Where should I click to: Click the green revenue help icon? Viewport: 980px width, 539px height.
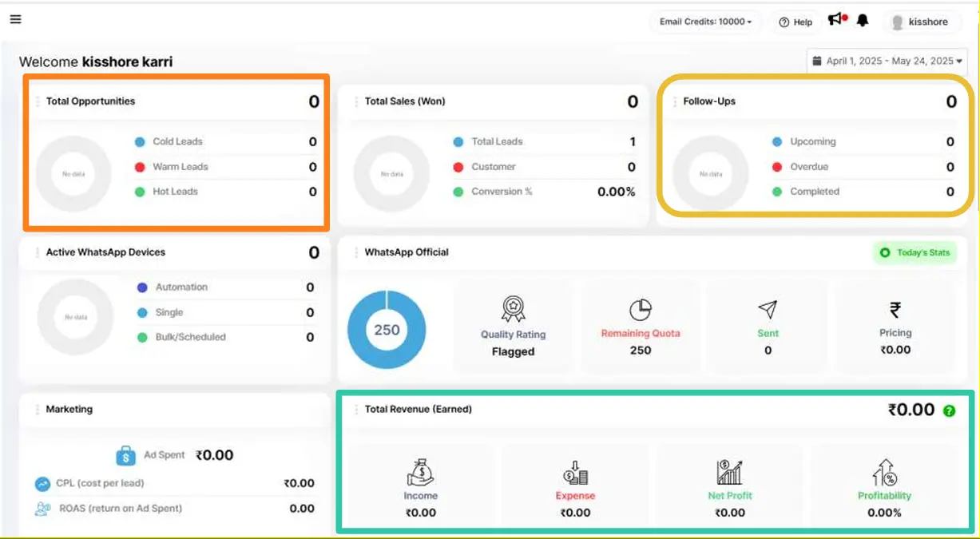pyautogui.click(x=949, y=410)
